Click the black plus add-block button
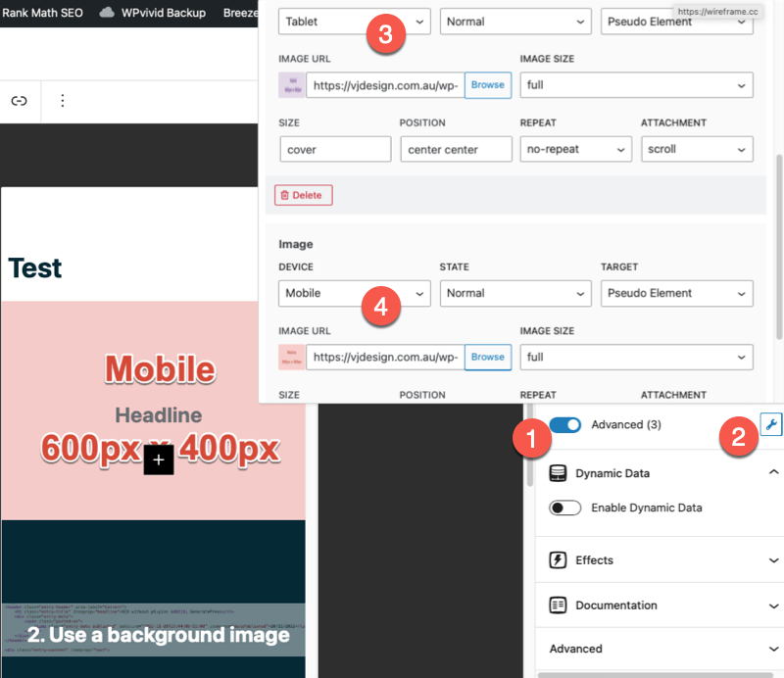 [159, 460]
